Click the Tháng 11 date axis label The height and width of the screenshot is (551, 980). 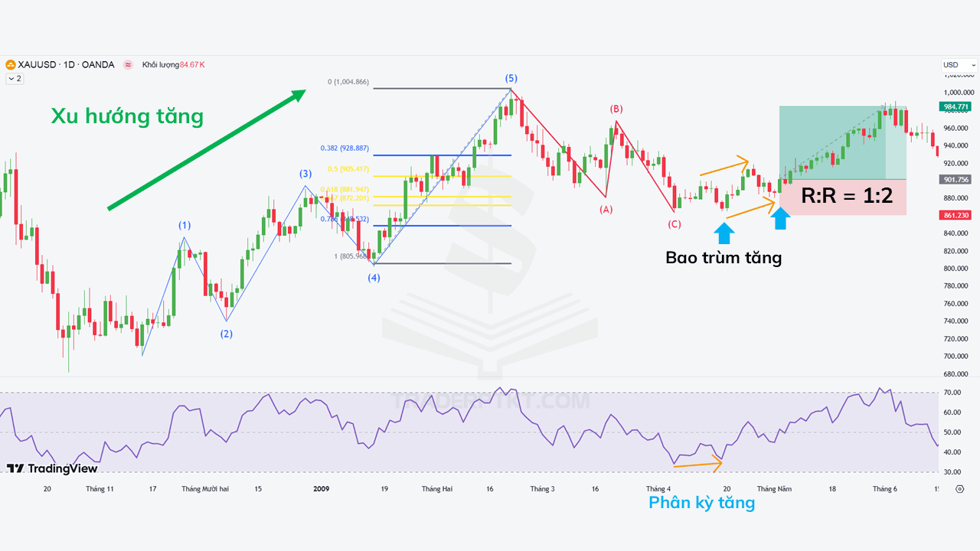pos(100,489)
